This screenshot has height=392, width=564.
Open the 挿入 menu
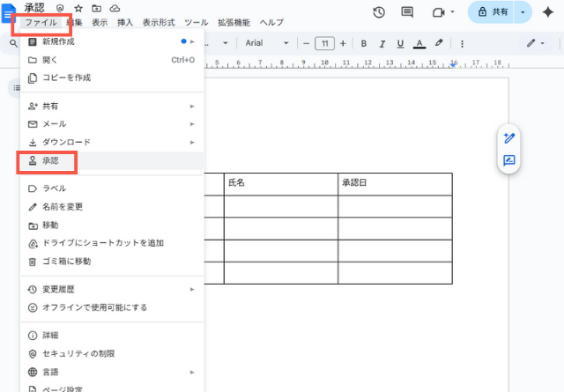125,22
